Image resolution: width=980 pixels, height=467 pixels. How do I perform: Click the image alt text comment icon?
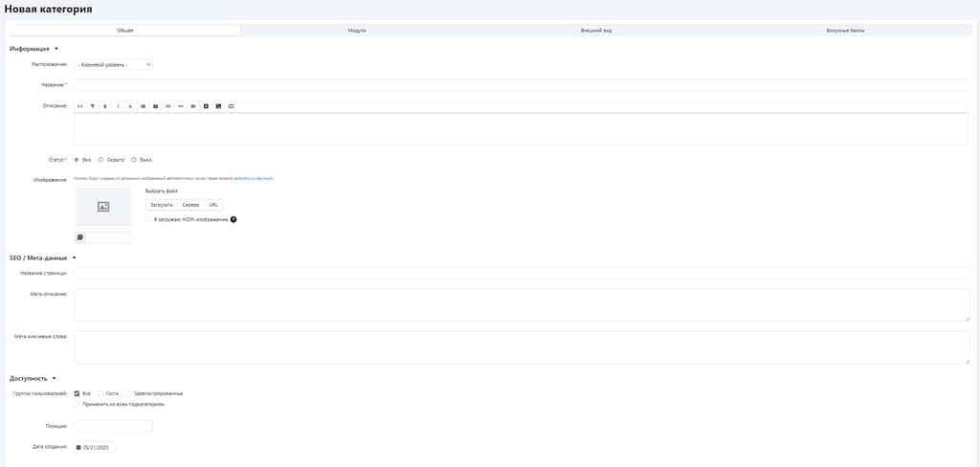pyautogui.click(x=80, y=237)
